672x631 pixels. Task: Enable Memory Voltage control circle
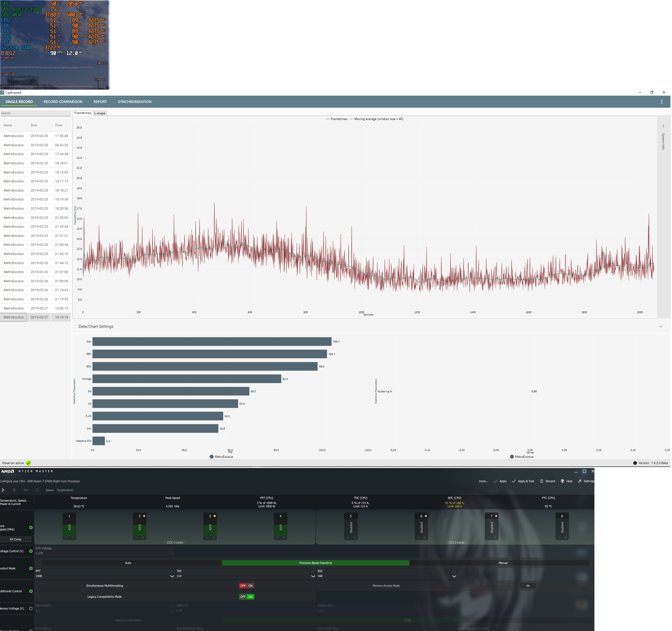(31, 608)
